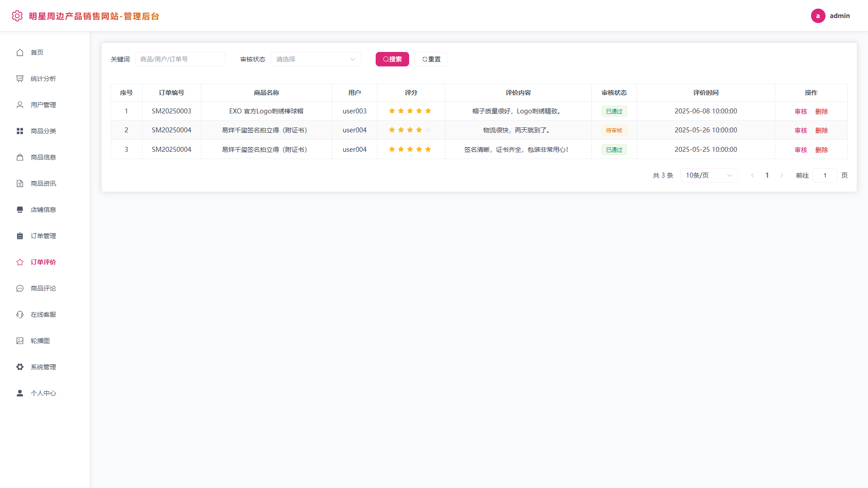Open 统计分析 chart icon in sidebar
Image resolution: width=868 pixels, height=488 pixels.
(20, 79)
